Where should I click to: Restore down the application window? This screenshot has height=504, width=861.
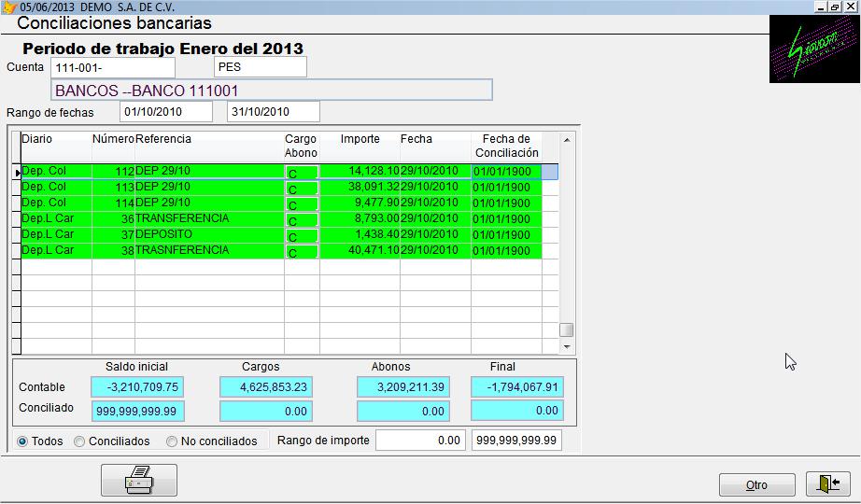coord(835,7)
